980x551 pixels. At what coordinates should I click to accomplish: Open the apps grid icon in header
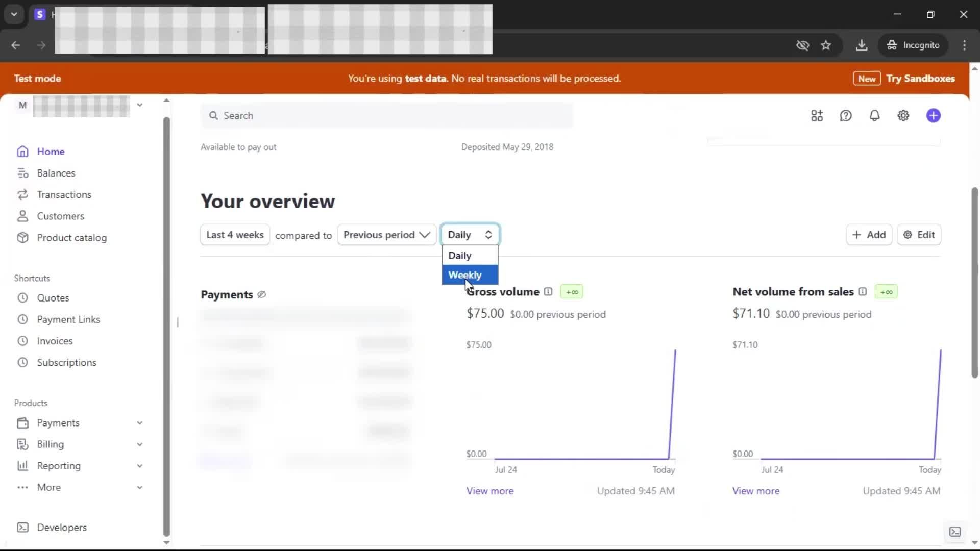(x=817, y=116)
